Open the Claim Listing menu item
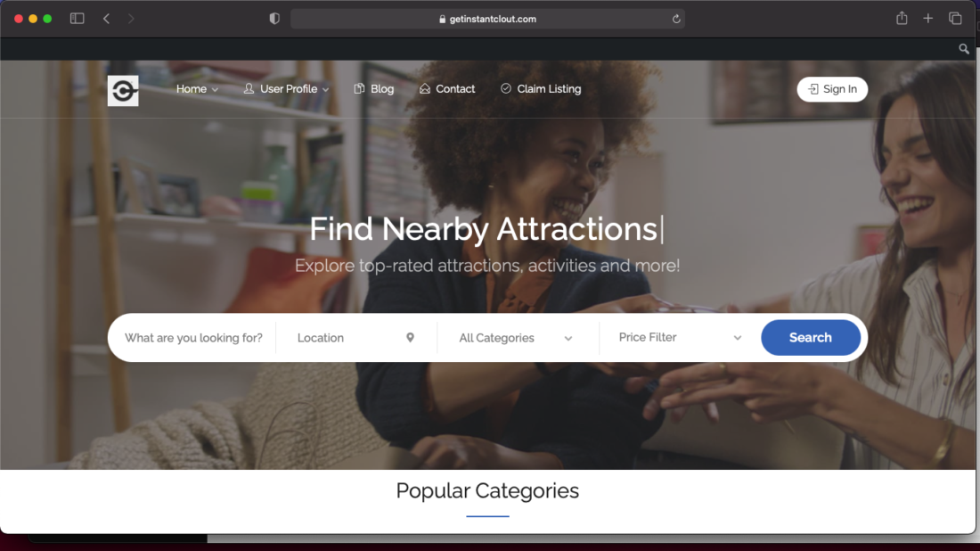The image size is (980, 551). [541, 89]
